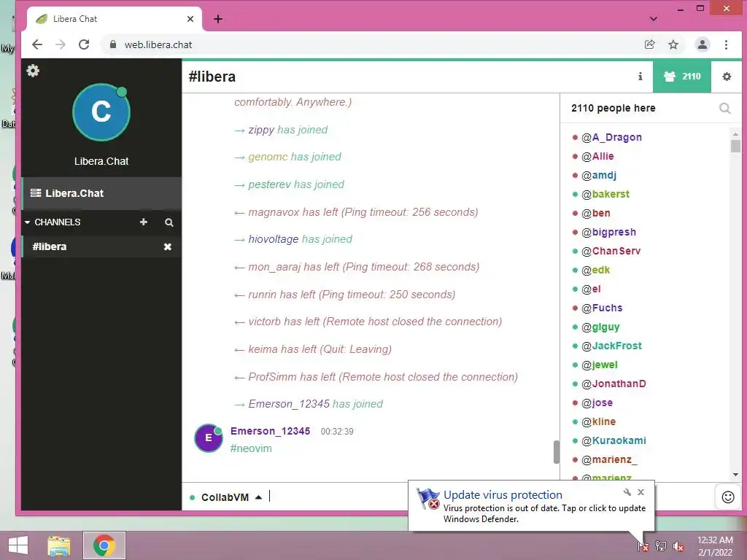Viewport: 747px width, 560px height.
Task: Select user @jose in user list
Action: [x=597, y=402]
